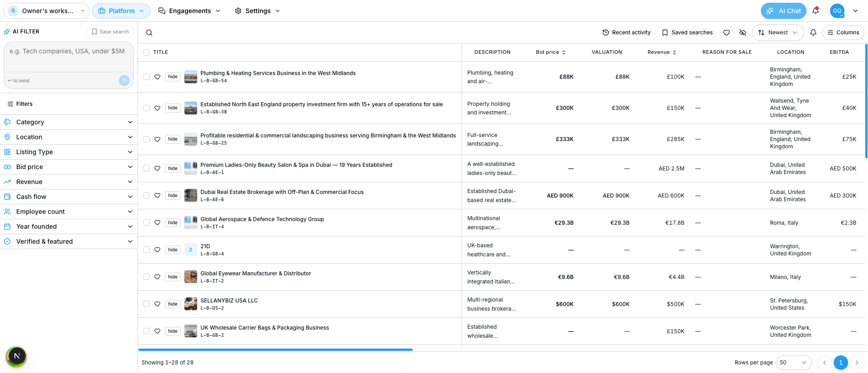Image resolution: width=868 pixels, height=373 pixels.
Task: Expand the Revenue filter
Action: coord(69,182)
